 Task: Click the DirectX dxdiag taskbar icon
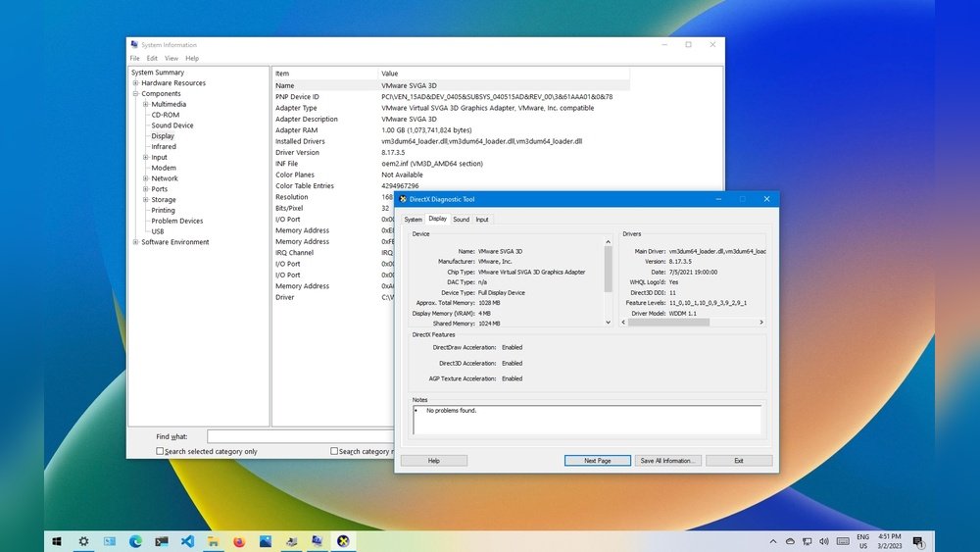pos(343,540)
